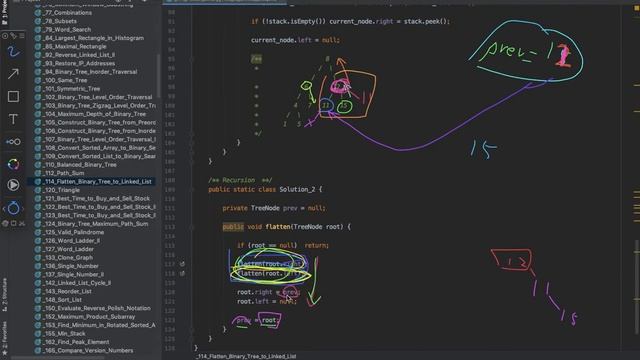Screen dimensions: 640x360
Task: Click the recursive call gutter icon on line 117
Action: (x=182, y=264)
